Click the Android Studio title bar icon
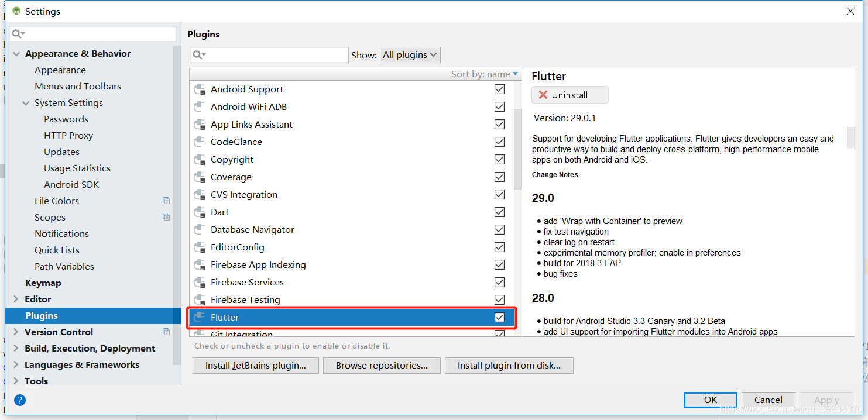 pyautogui.click(x=16, y=11)
